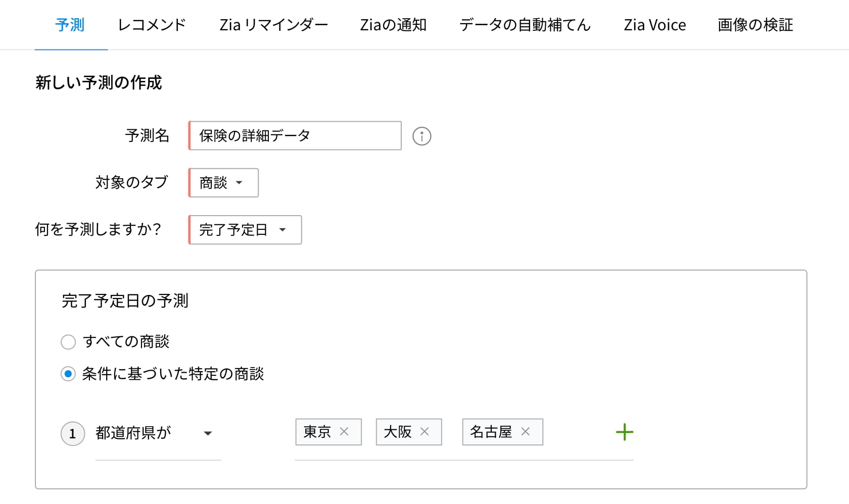Remove the 名古屋 tag
Viewport: 849px width, 504px height.
click(x=526, y=432)
